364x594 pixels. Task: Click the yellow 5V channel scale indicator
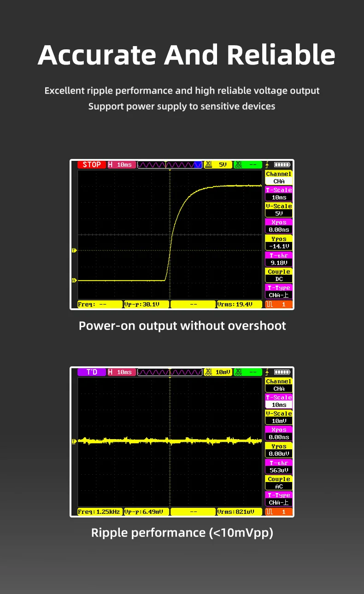coord(218,165)
